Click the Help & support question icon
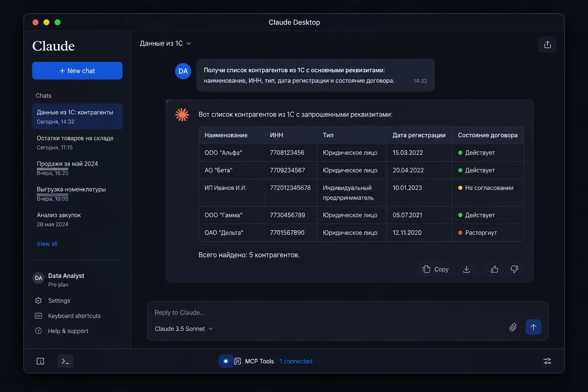The image size is (588, 392). point(38,331)
